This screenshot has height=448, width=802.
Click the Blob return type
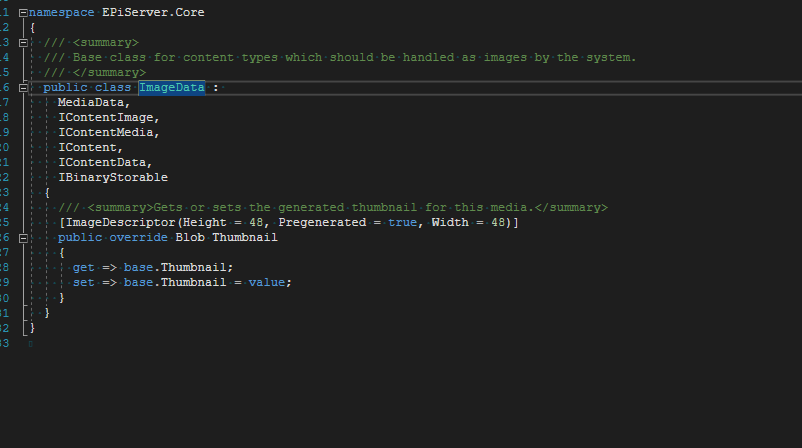coord(189,238)
